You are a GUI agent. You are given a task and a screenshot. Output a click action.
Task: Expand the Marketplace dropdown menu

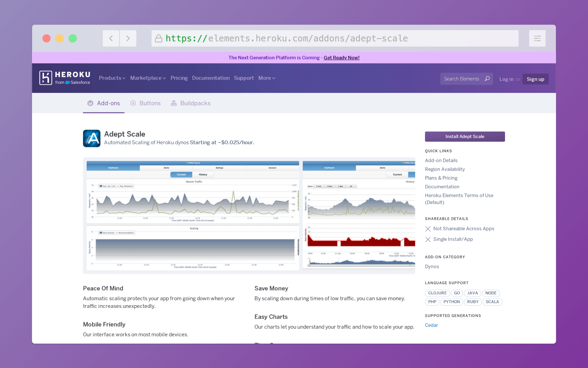point(148,78)
